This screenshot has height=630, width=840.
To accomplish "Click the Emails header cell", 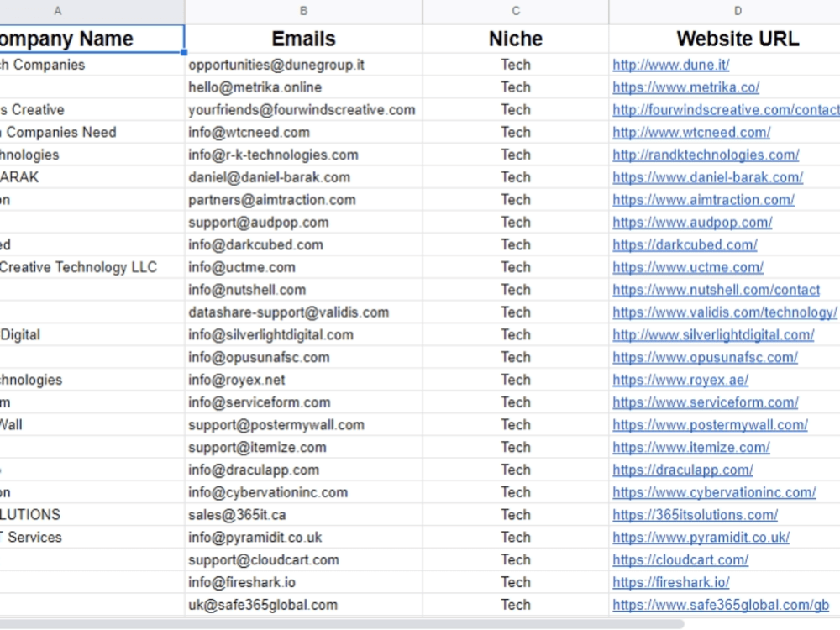I will click(303, 39).
